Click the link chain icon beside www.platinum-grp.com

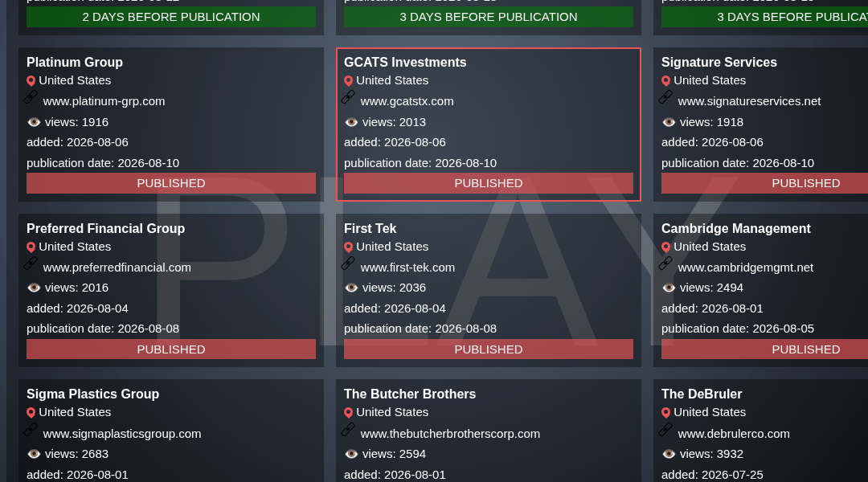(31, 97)
